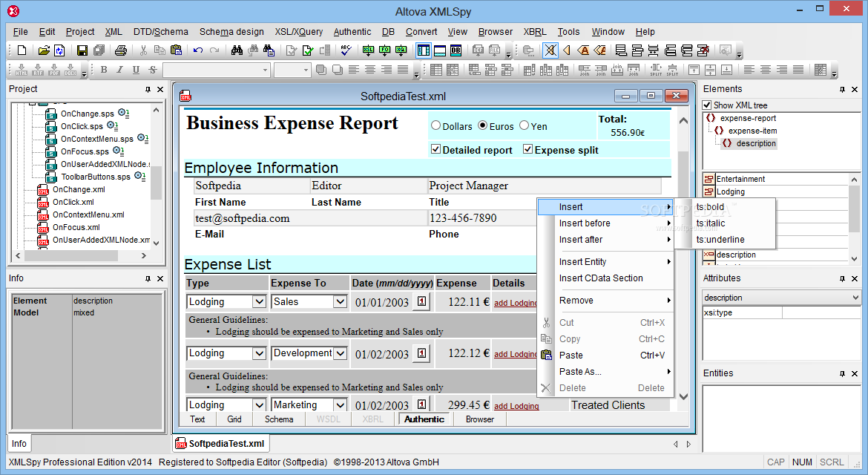Click the Find binoculars icon
The image size is (868, 475).
point(237,50)
